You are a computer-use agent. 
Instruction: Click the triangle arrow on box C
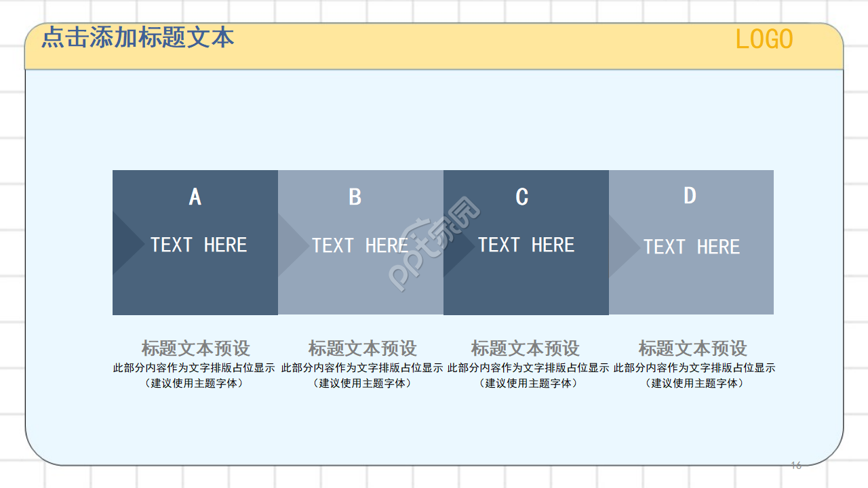[456, 245]
